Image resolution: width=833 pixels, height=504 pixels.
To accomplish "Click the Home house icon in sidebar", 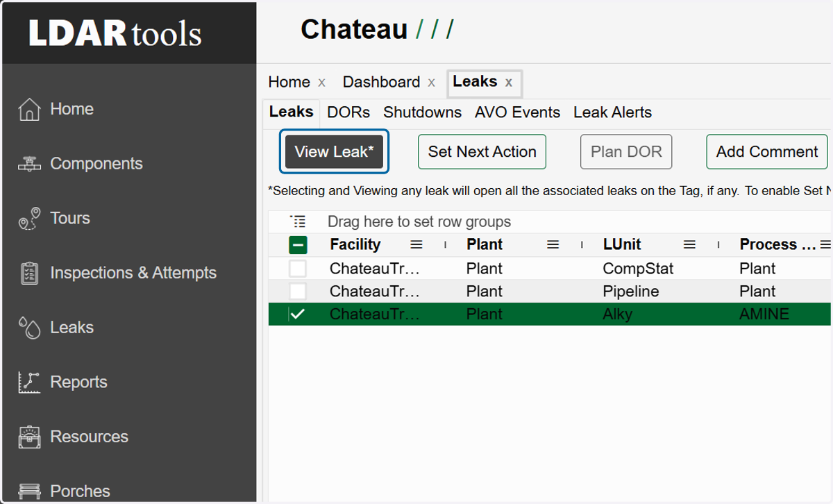I will point(29,109).
